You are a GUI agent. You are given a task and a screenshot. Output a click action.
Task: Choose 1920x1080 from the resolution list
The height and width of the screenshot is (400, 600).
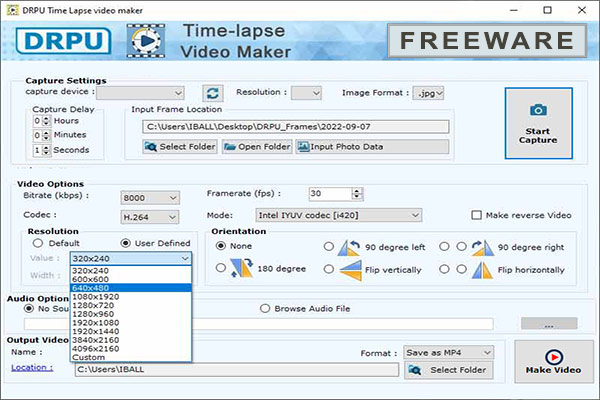pos(131,323)
